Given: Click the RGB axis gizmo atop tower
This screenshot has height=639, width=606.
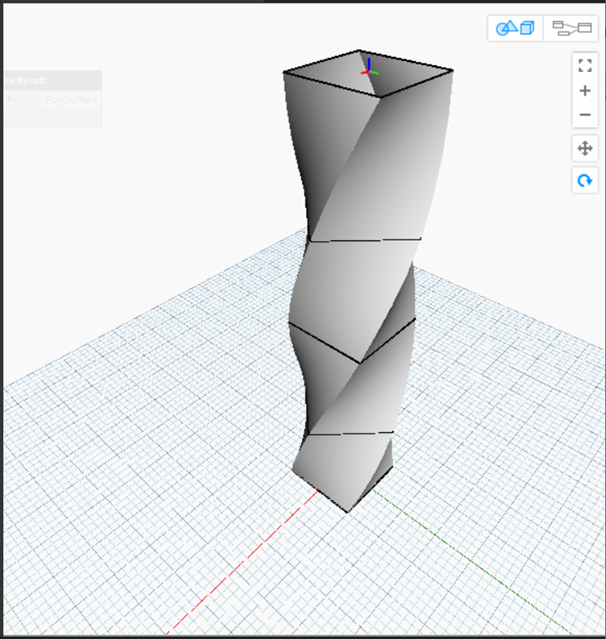Looking at the screenshot, I should pos(369,68).
